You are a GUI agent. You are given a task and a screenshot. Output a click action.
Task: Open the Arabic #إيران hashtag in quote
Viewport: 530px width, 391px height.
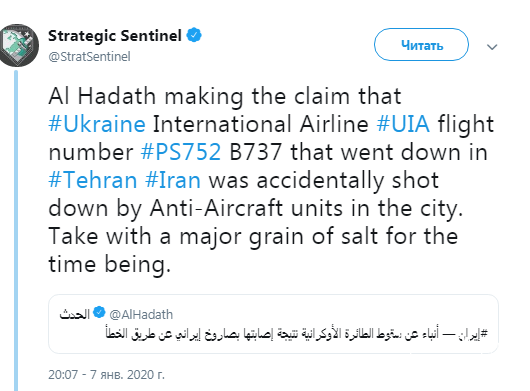click(473, 334)
